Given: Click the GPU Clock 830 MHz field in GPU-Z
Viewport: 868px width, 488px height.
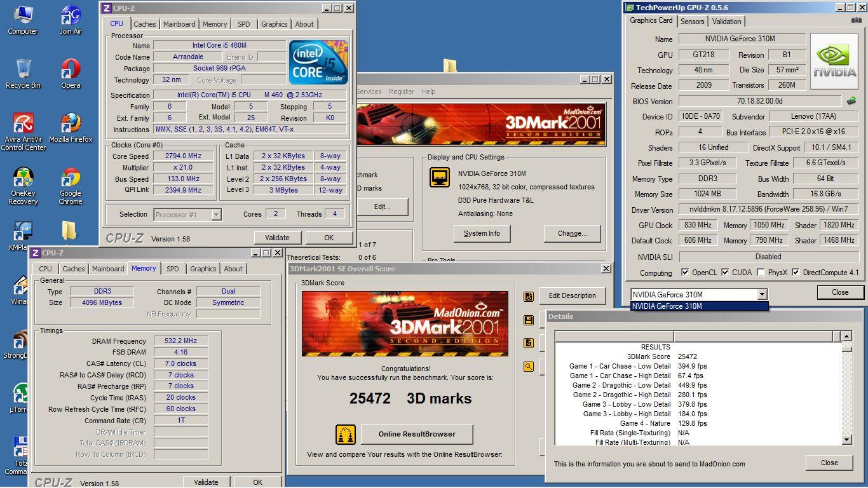Looking at the screenshot, I should coord(698,225).
